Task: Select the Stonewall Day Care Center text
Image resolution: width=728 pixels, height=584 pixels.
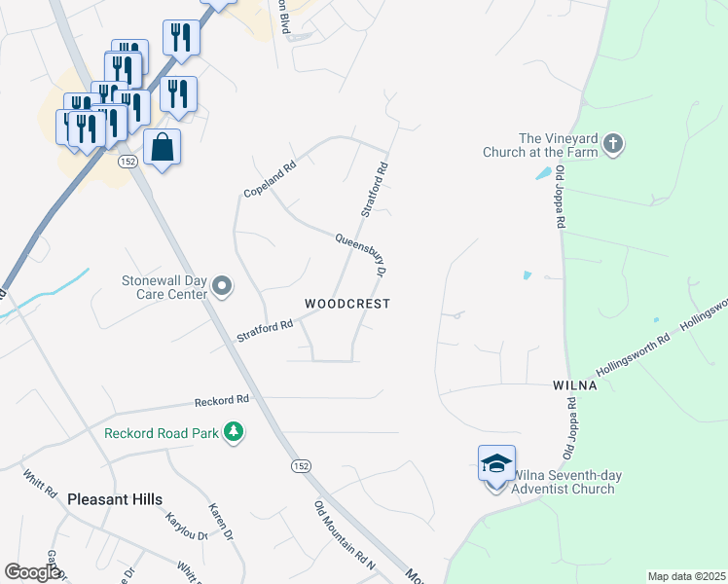Action: point(164,287)
